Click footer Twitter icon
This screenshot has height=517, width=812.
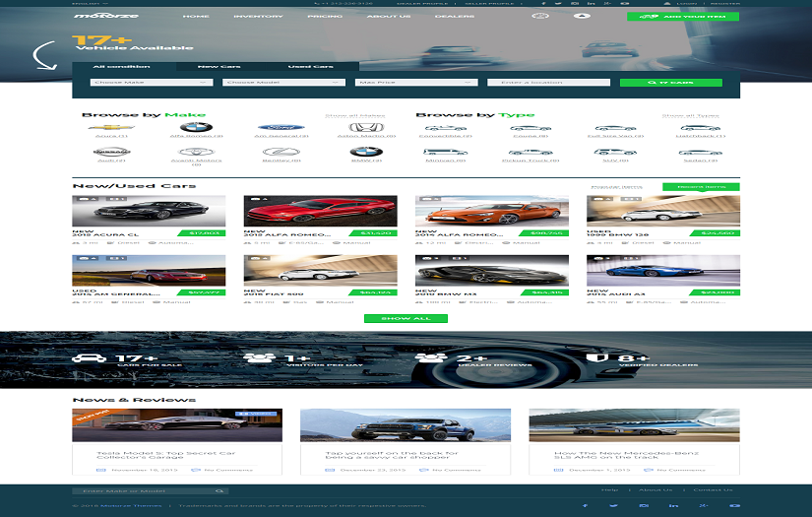[x=613, y=505]
